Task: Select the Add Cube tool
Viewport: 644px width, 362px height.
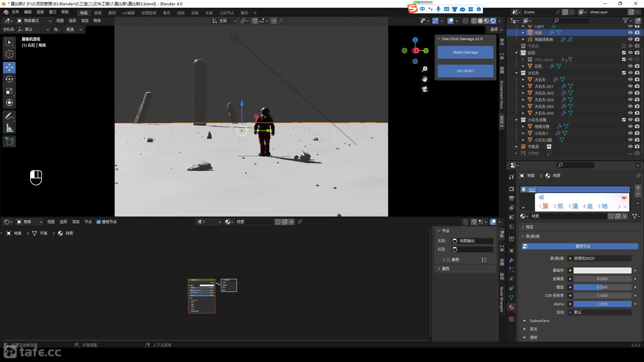Action: [x=9, y=141]
